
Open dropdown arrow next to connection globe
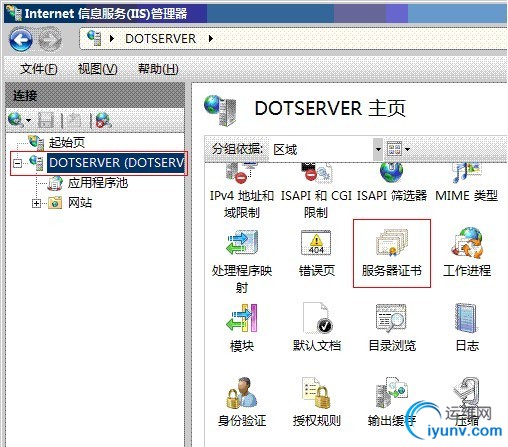tap(28, 120)
